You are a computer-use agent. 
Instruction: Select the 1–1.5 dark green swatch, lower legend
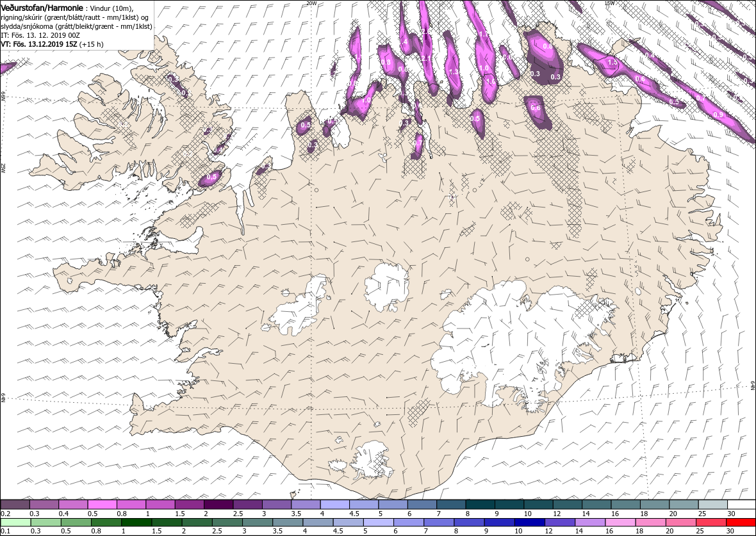tap(136, 523)
